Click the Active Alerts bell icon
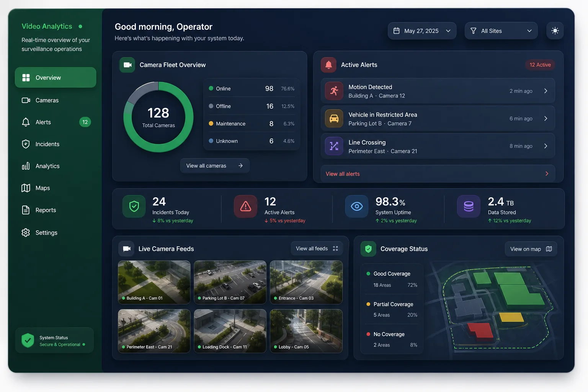The width and height of the screenshot is (588, 392). click(x=328, y=65)
